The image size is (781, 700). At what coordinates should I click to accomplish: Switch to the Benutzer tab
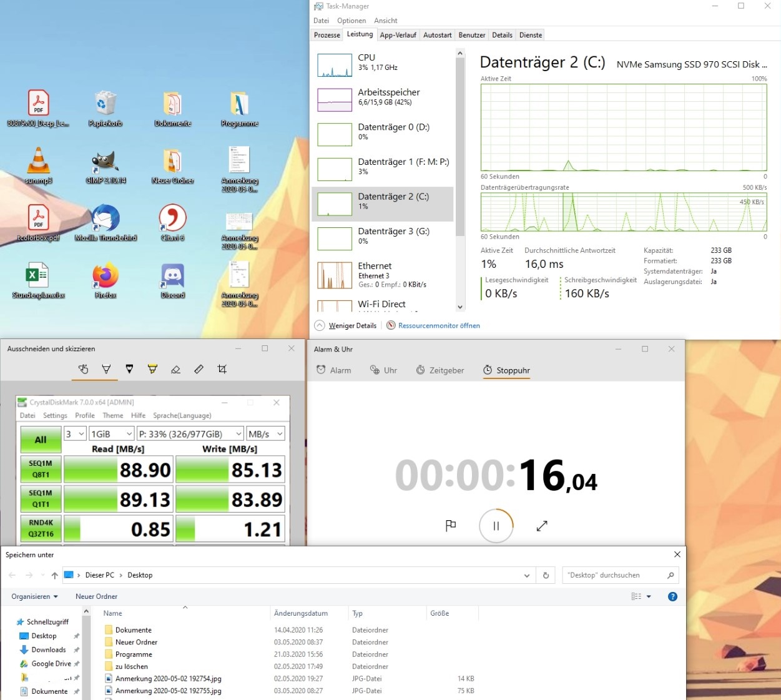click(471, 35)
